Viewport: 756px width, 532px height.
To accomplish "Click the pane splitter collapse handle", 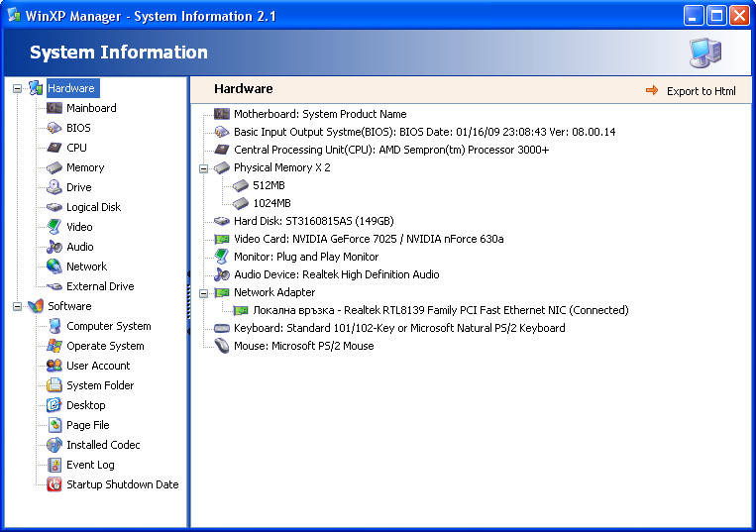I will [188, 302].
